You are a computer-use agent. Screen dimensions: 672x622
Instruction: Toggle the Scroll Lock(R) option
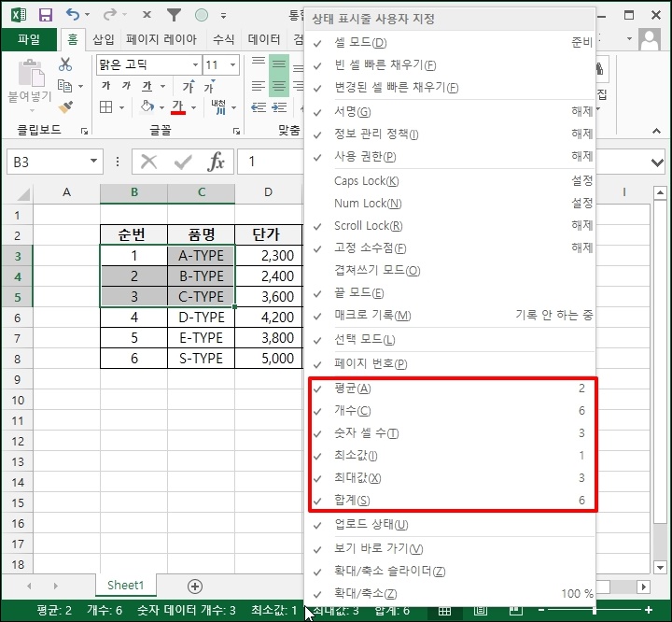tap(451, 226)
